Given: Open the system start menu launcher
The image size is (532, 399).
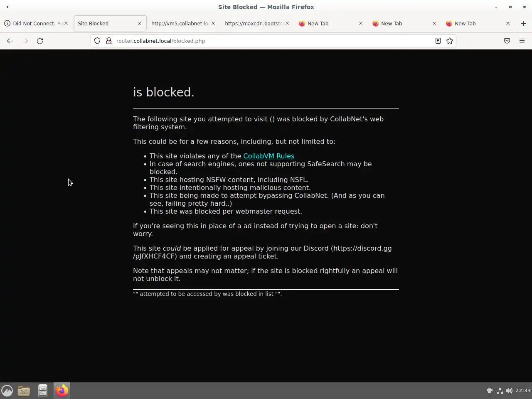Looking at the screenshot, I should pyautogui.click(x=7, y=391).
